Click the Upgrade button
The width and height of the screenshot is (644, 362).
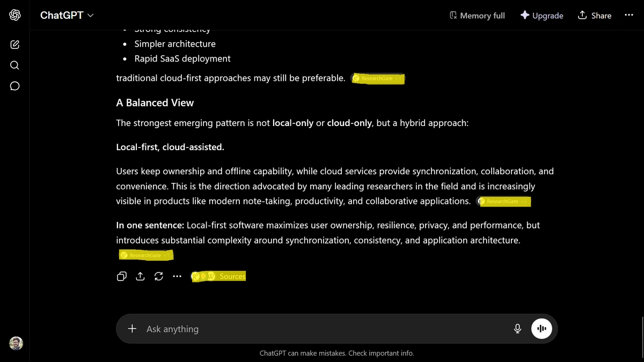(542, 16)
